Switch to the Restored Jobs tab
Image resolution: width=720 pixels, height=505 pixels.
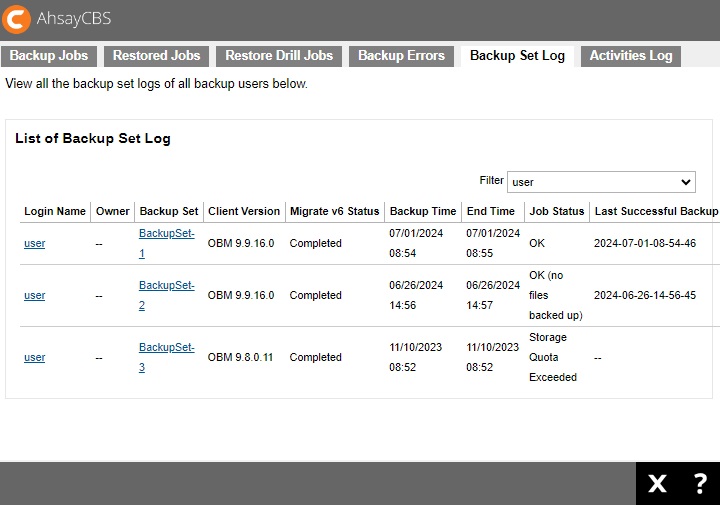coord(157,56)
